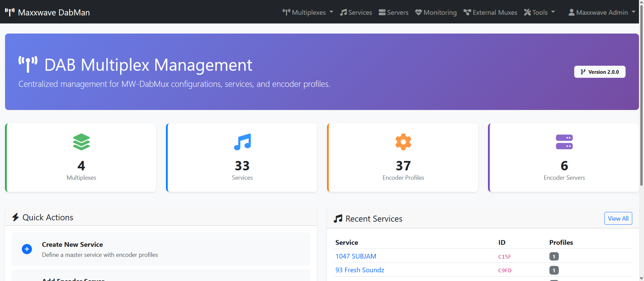644x281 pixels.
Task: Select service ID C15F
Action: pyautogui.click(x=504, y=257)
